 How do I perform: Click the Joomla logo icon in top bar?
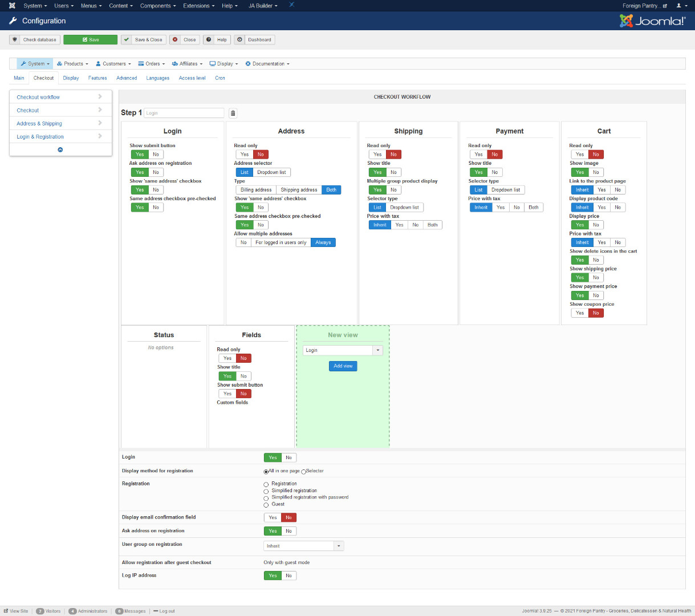[x=12, y=6]
